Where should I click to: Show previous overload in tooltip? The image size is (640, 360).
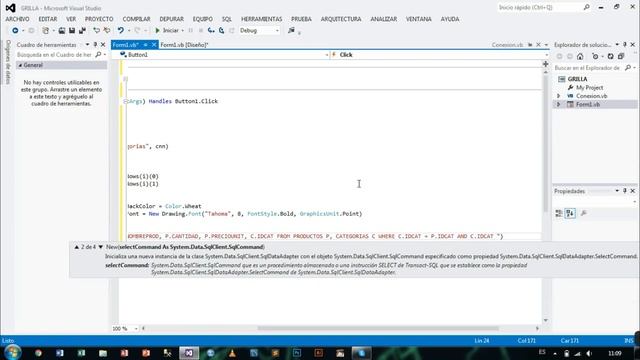(76, 247)
